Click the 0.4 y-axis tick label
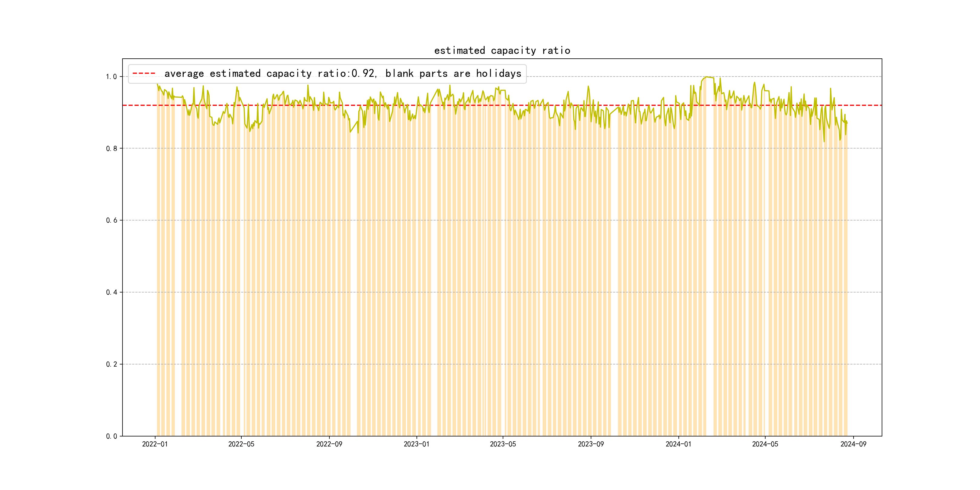980x490 pixels. coord(112,292)
